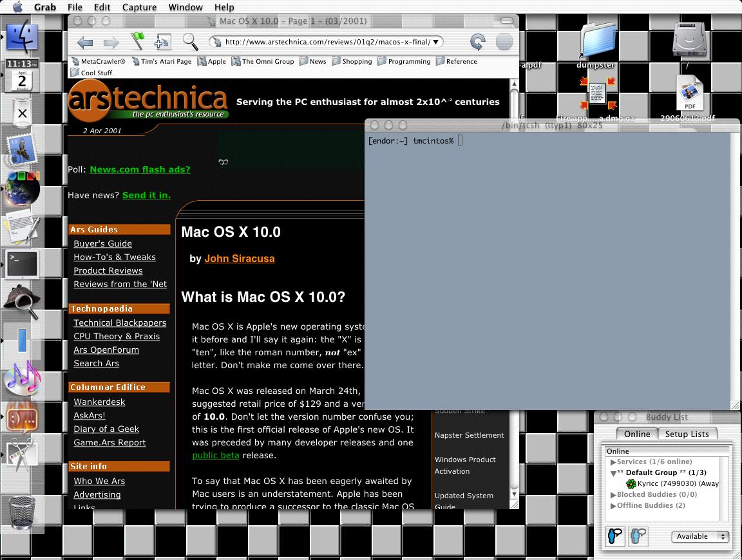Open the URL history dropdown arrow
The height and width of the screenshot is (560, 742).
pyautogui.click(x=436, y=42)
